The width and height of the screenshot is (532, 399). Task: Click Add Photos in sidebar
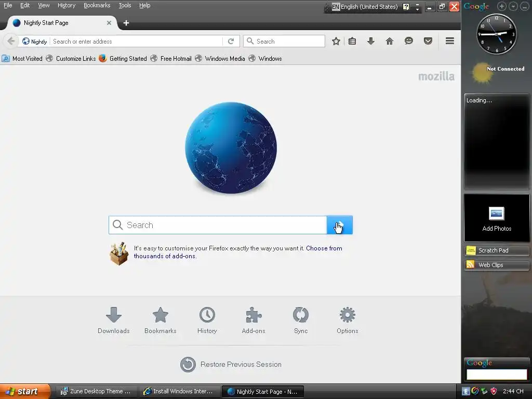pos(497,218)
